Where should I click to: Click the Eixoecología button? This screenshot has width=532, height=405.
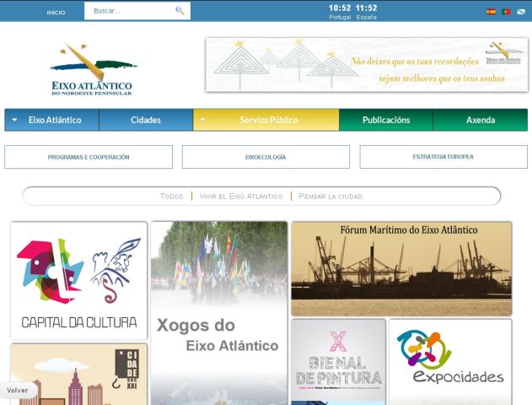pyautogui.click(x=266, y=157)
